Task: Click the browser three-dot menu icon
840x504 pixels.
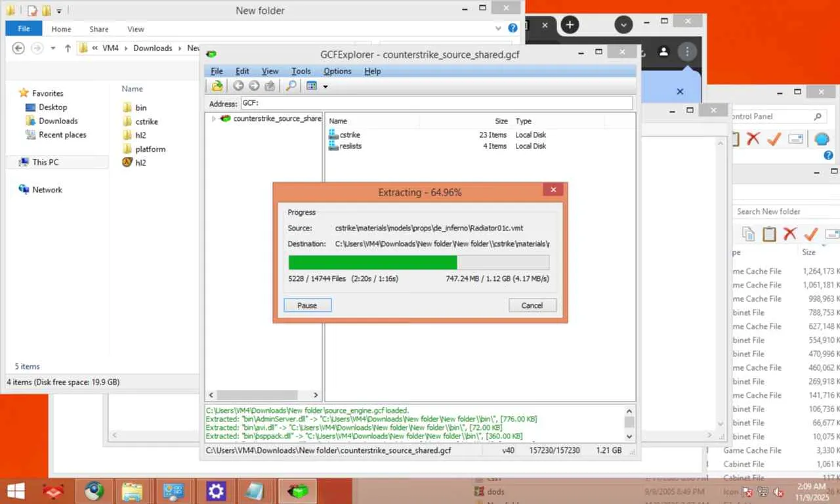Action: tap(687, 51)
